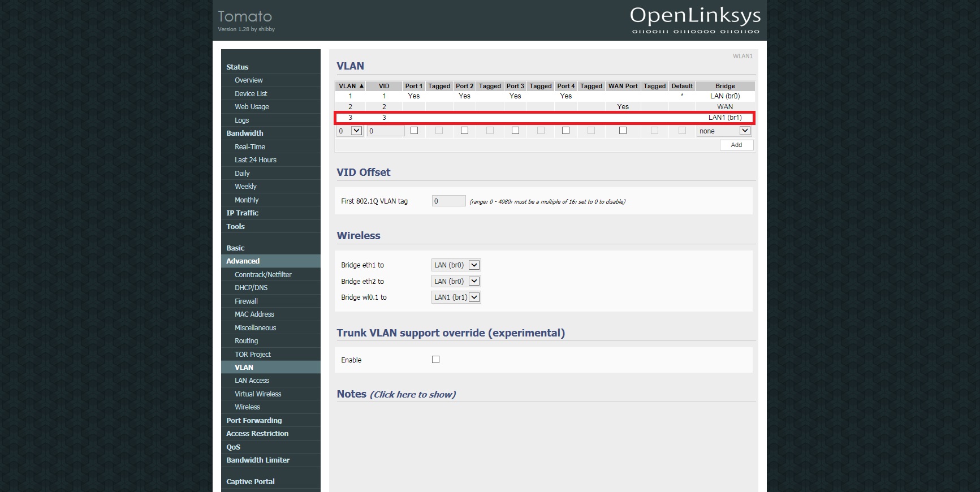Go to Virtual Wireless menu item
The width and height of the screenshot is (980, 492).
tap(258, 394)
